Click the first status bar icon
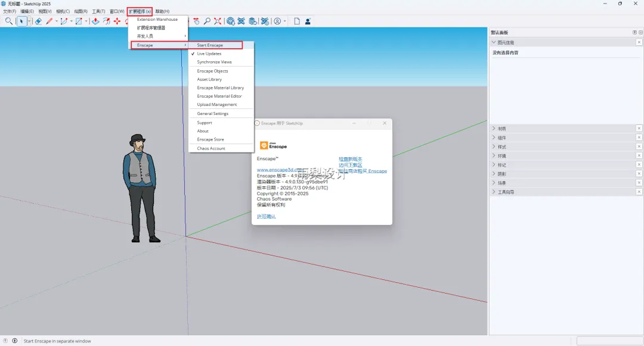This screenshot has width=644, height=346. pyautogui.click(x=5, y=341)
